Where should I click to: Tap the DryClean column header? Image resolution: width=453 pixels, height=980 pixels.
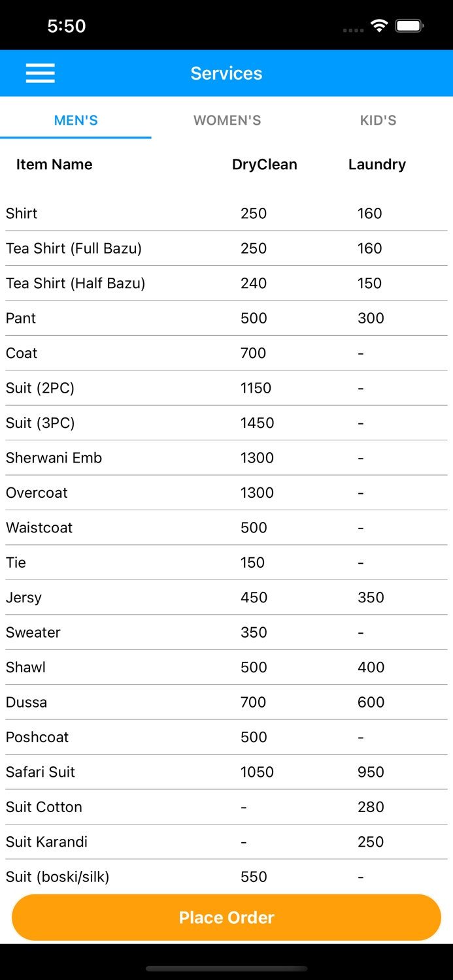click(264, 165)
